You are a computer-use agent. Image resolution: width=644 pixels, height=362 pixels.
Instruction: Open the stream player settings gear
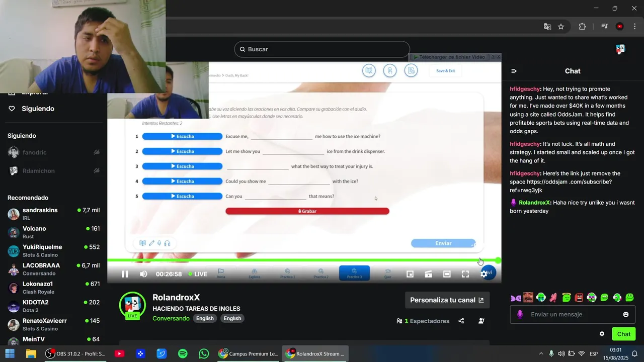(484, 274)
